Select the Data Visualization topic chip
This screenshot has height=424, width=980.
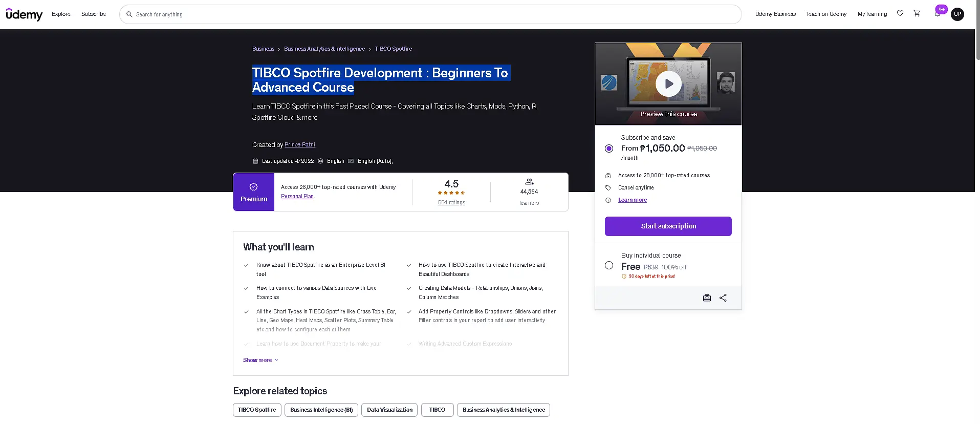coord(389,410)
